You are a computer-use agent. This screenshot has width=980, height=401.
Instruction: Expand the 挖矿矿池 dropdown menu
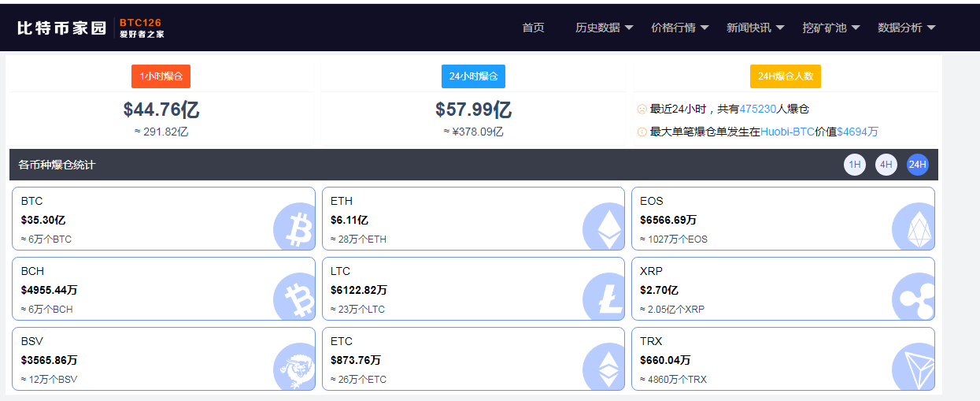pos(830,28)
